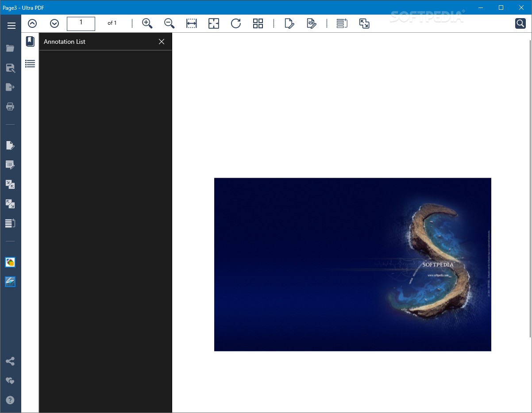Select fit-to-width view icon
This screenshot has height=413, width=532.
pos(192,23)
